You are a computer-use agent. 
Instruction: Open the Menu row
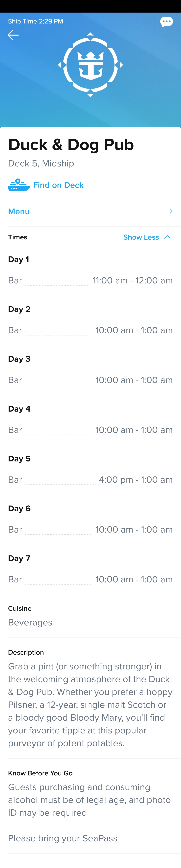coord(90,212)
